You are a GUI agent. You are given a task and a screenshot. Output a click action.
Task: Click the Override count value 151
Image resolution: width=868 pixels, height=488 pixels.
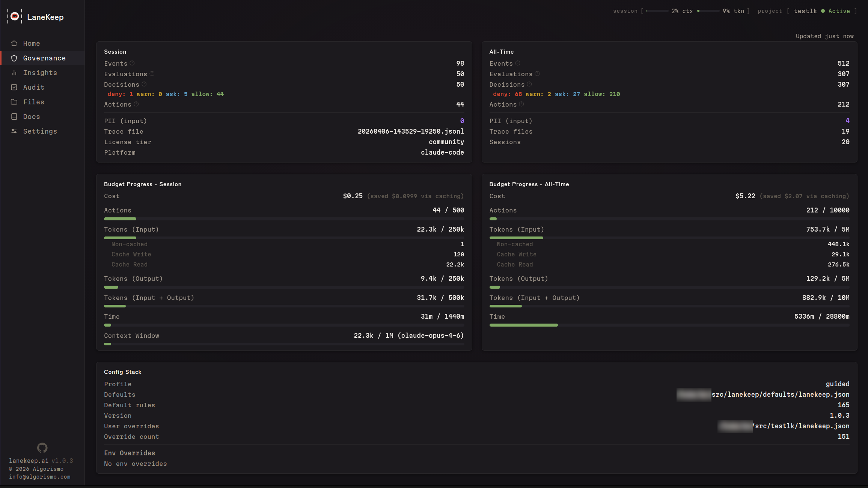(x=844, y=437)
